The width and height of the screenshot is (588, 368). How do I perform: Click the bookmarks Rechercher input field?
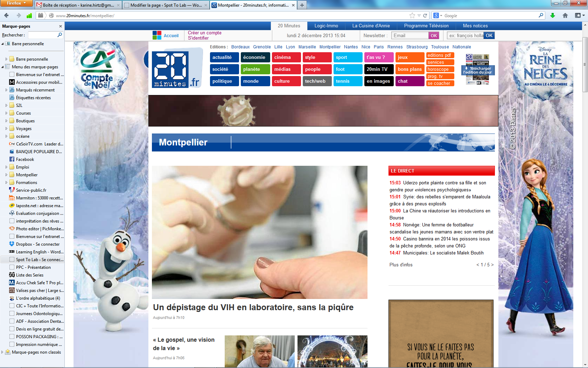coord(43,35)
